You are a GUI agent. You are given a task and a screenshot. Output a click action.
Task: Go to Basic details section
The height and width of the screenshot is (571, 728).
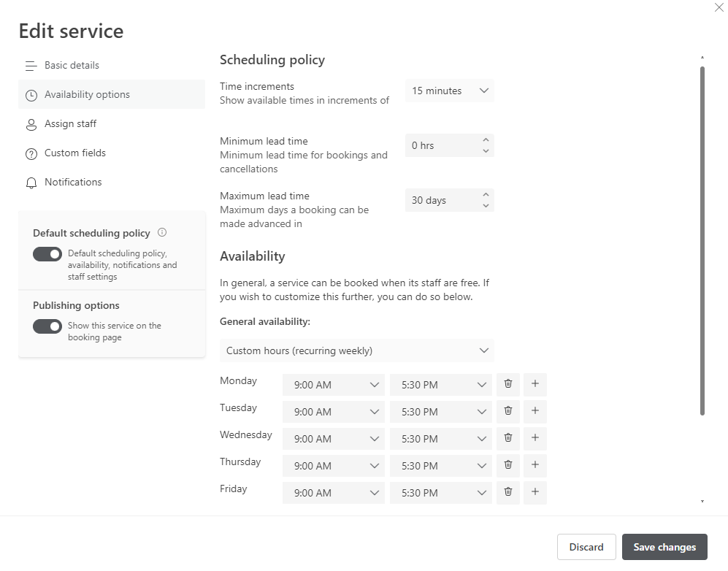[x=72, y=66]
